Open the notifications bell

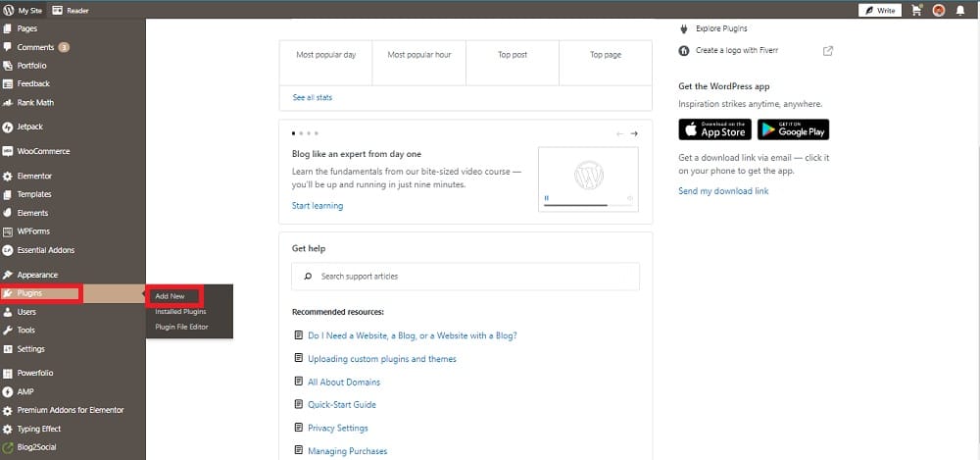[960, 11]
